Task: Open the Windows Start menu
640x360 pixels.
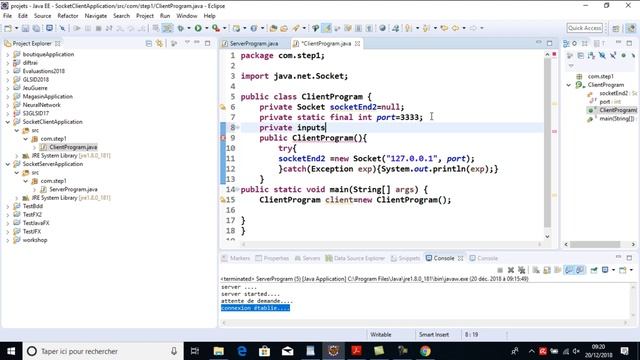Action: pyautogui.click(x=11, y=351)
